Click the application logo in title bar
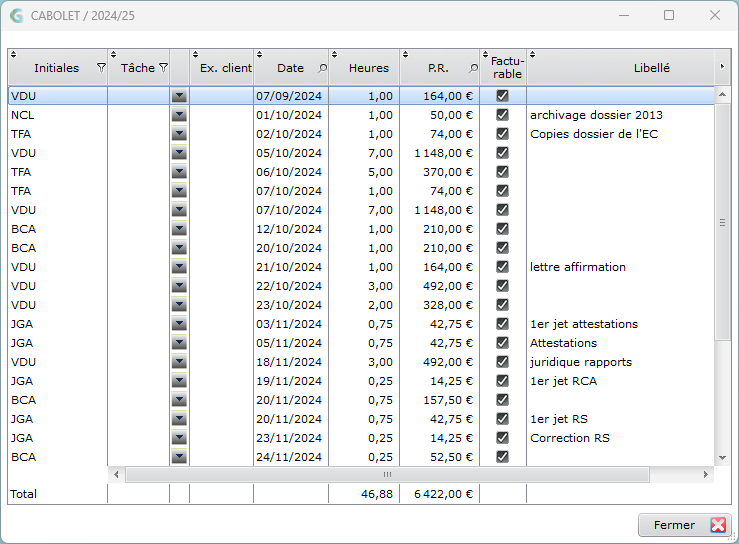The height and width of the screenshot is (544, 739). click(x=16, y=16)
